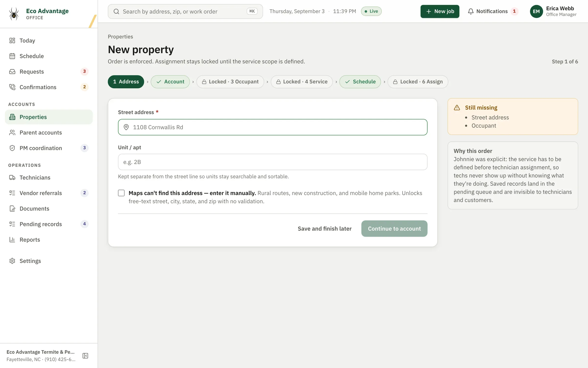Click the PM coordination shield icon
The width and height of the screenshot is (588, 368).
coord(12,148)
